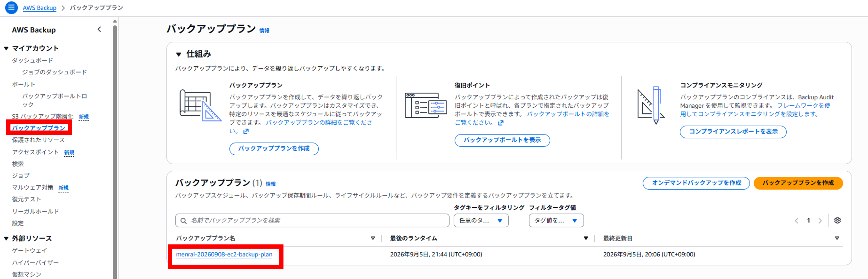Open バックアップボールトロック in sidebar

pos(55,100)
